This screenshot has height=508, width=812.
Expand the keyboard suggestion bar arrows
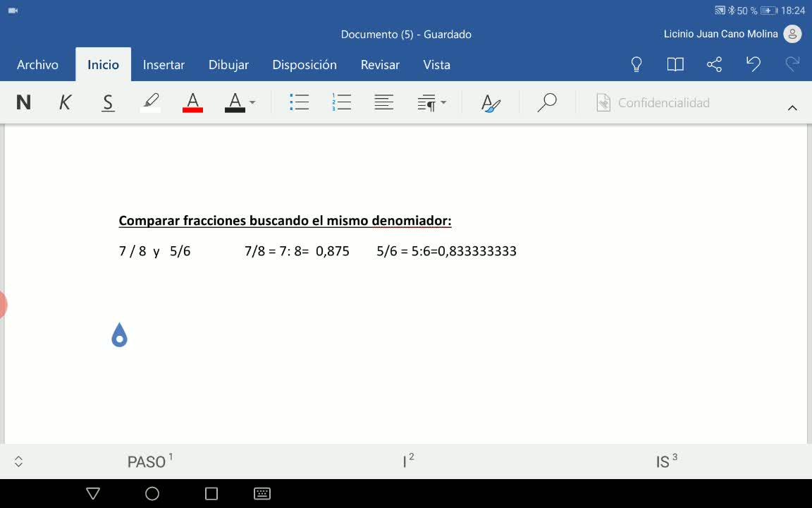click(18, 461)
